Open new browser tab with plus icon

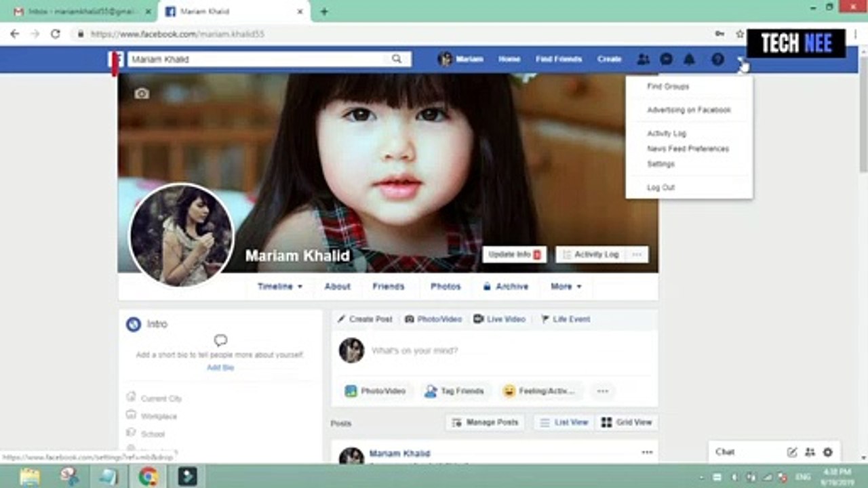[x=324, y=12]
